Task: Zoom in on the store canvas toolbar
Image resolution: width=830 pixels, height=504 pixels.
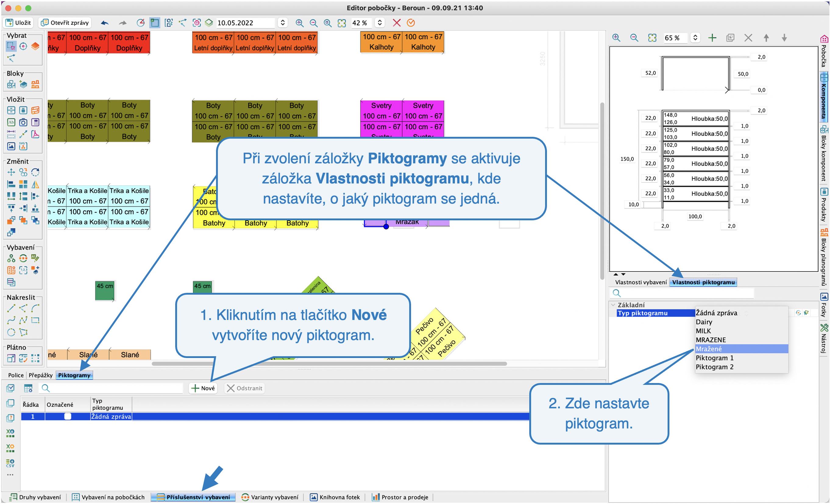Action: pyautogui.click(x=299, y=23)
